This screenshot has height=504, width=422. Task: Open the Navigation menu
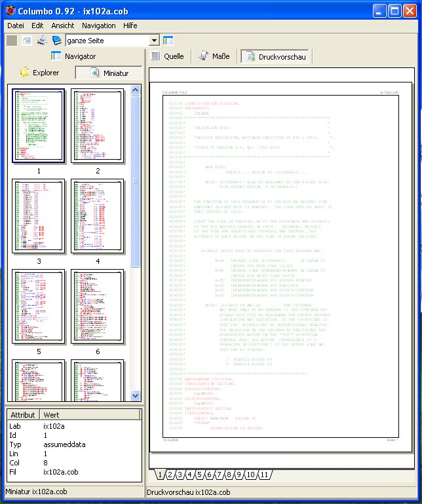98,26
